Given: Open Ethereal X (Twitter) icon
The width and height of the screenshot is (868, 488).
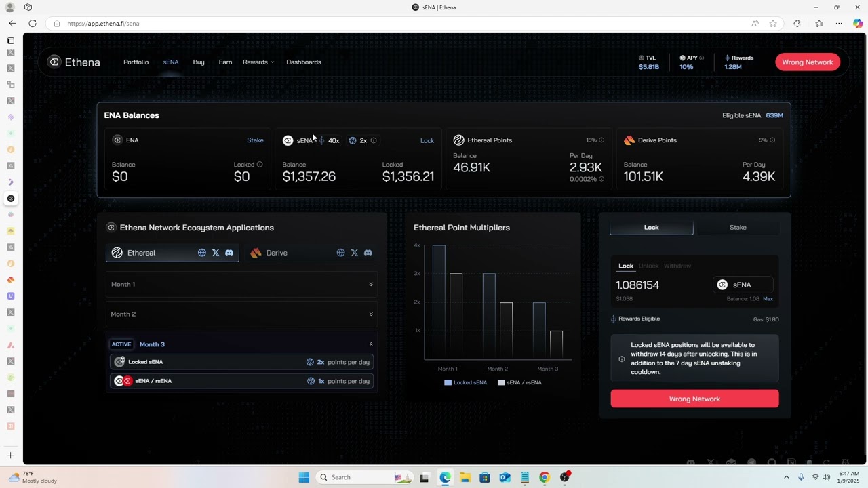Looking at the screenshot, I should pos(216,253).
